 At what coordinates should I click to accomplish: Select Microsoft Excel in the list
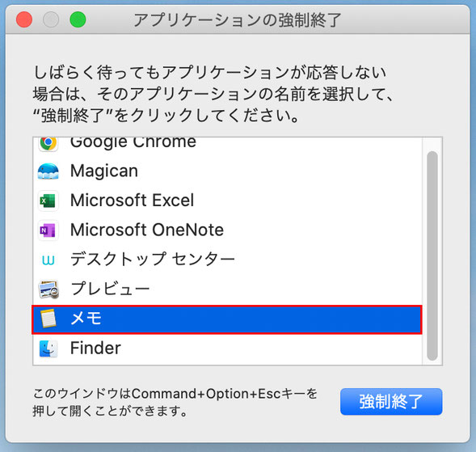tap(227, 201)
